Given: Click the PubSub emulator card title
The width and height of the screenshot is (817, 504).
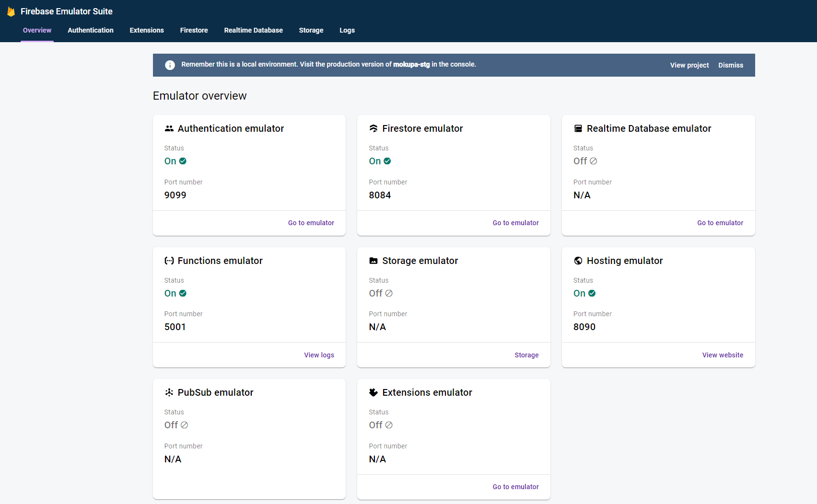Looking at the screenshot, I should (216, 392).
